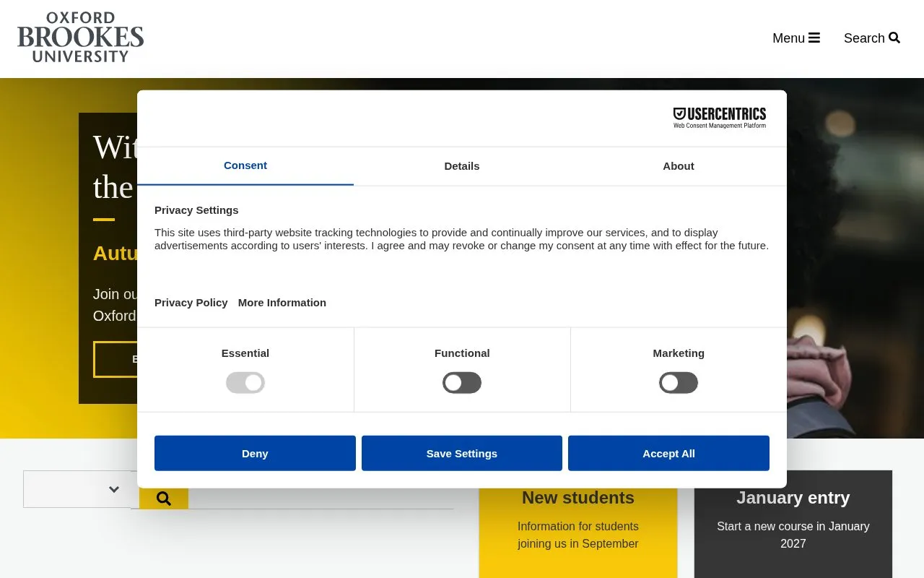Toggle the Essential consent switch
Image resolution: width=924 pixels, height=578 pixels.
[x=245, y=383]
